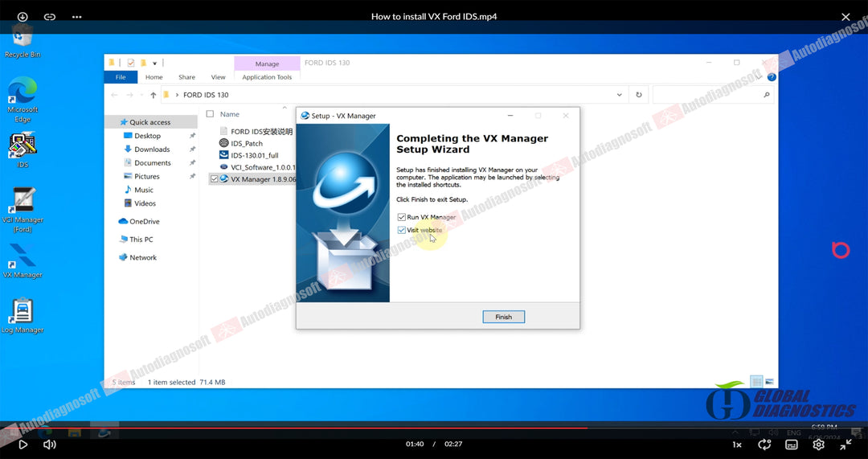The width and height of the screenshot is (868, 459).
Task: Open the Home ribbon tab
Action: click(154, 77)
